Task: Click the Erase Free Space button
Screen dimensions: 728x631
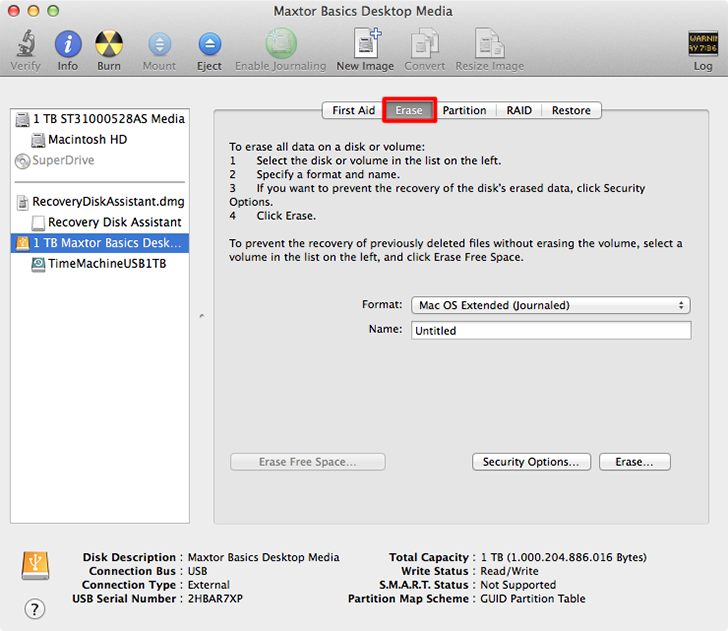Action: (307, 462)
